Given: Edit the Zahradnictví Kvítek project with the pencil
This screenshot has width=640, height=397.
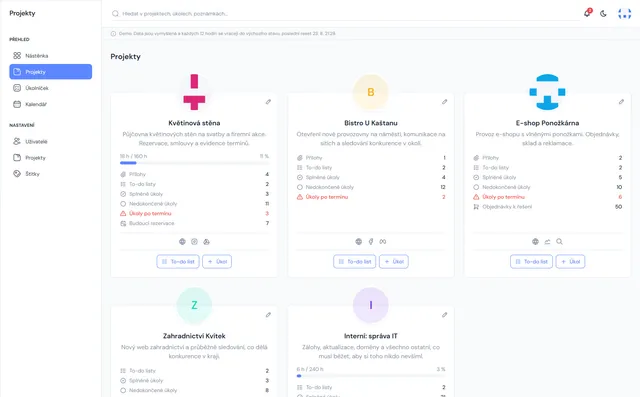Looking at the screenshot, I should pyautogui.click(x=268, y=315).
